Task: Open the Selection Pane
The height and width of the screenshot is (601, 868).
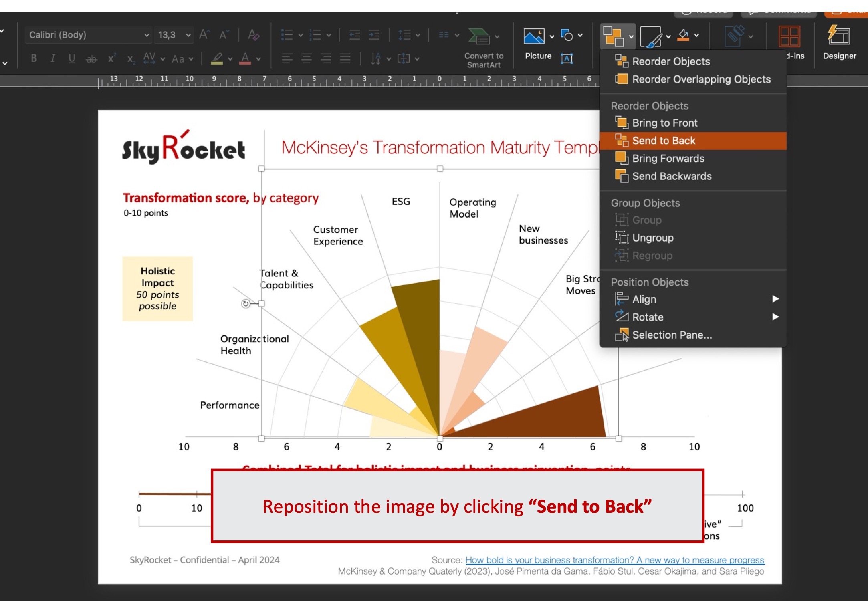Action: (693, 335)
